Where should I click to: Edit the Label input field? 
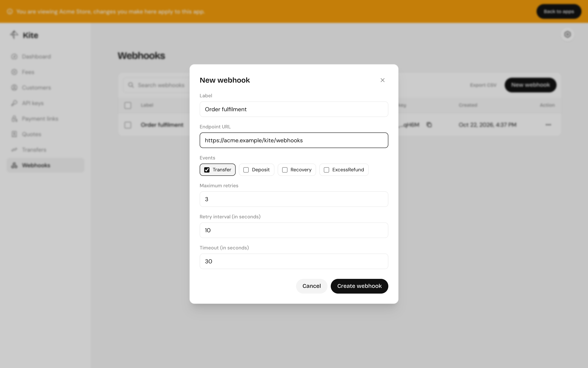294,109
